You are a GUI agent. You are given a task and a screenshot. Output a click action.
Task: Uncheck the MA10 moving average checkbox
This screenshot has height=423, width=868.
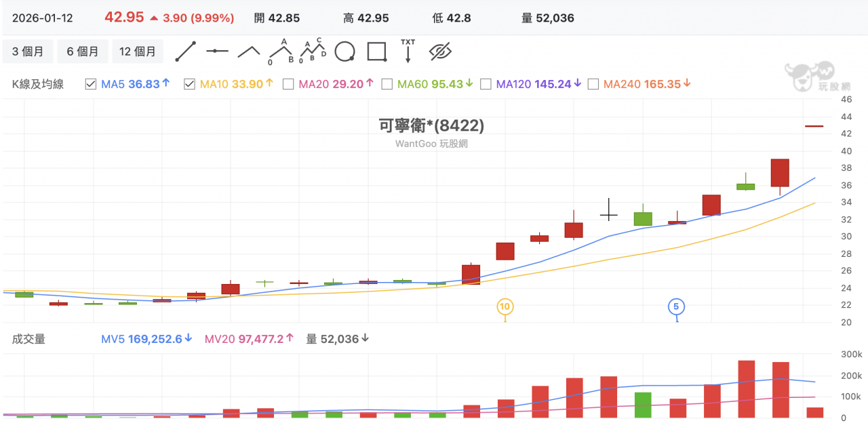point(190,84)
